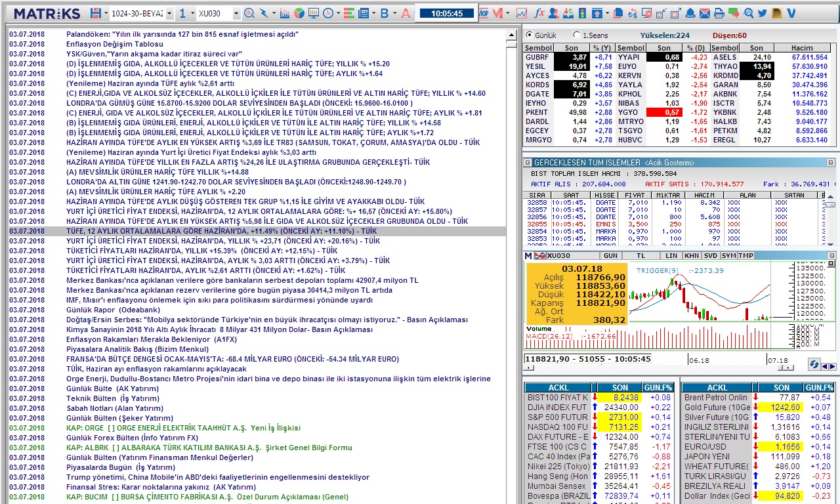Open the B icon dropdown arrow
The height and width of the screenshot is (504, 840).
394,13
